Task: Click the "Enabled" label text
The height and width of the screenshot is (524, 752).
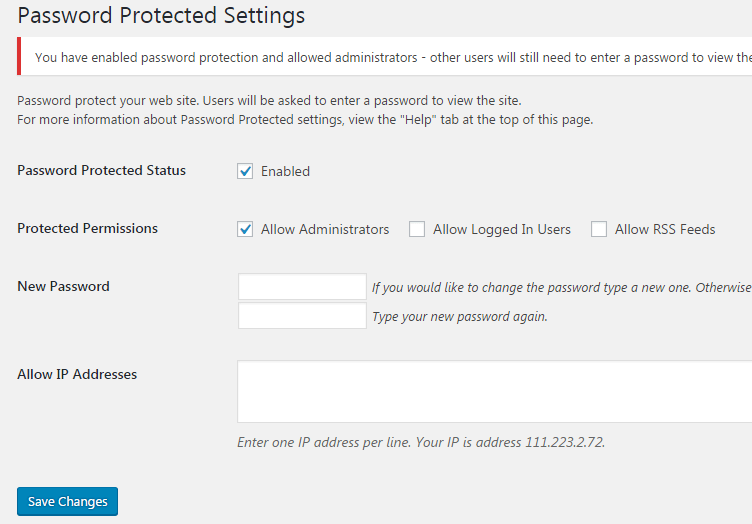Action: [x=285, y=171]
